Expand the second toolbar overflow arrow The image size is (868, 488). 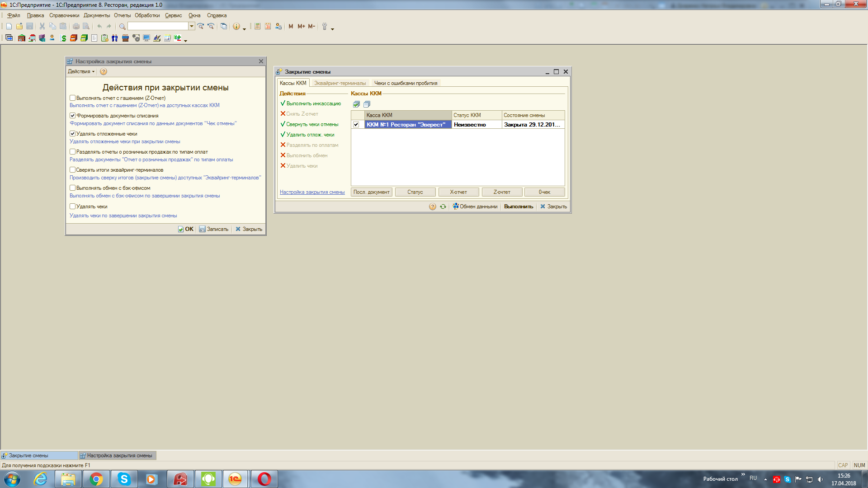click(x=186, y=40)
